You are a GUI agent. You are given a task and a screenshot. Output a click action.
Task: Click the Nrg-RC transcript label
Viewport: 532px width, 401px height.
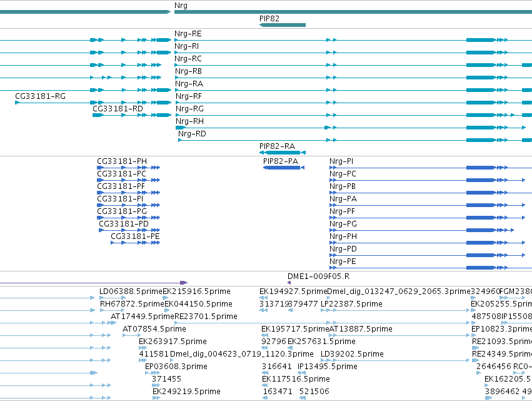(188, 59)
